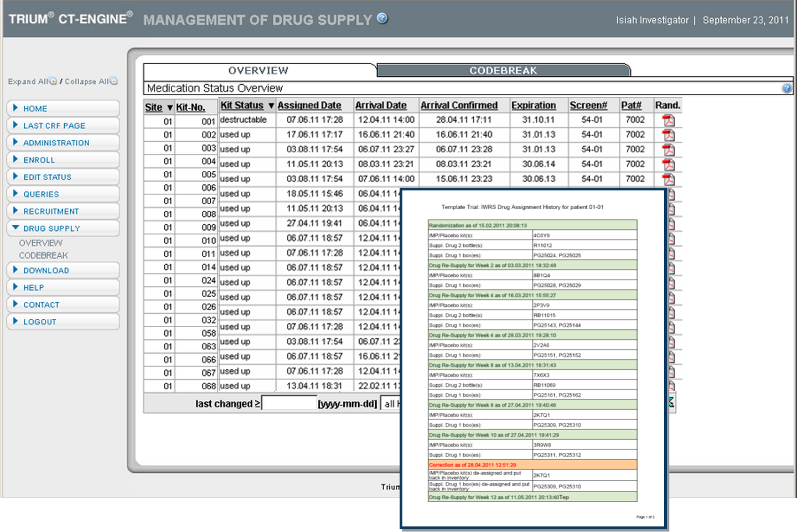The height and width of the screenshot is (532, 797).
Task: Open the PDF randomization report for kit 001
Action: tap(668, 120)
